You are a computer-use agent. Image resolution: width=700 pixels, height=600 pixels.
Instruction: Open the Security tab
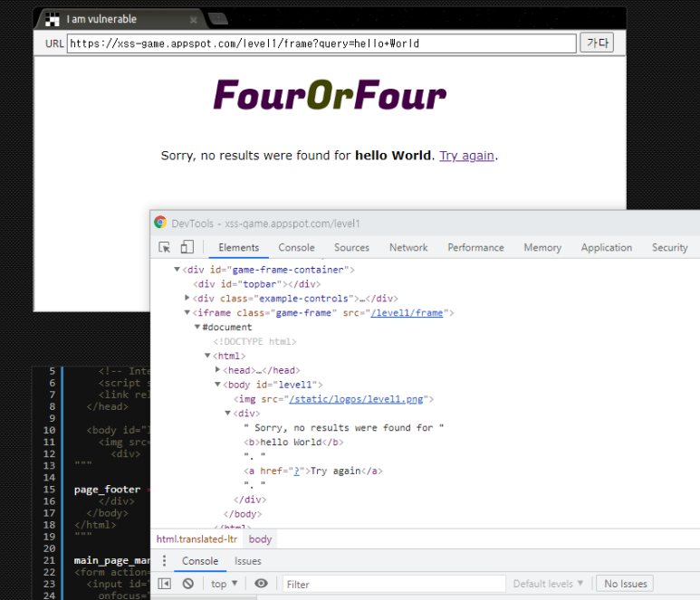(x=669, y=248)
